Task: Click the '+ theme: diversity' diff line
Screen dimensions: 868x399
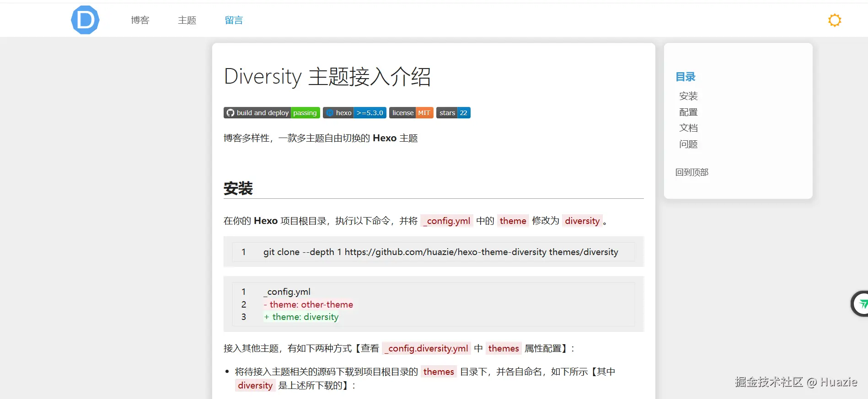Action: pyautogui.click(x=301, y=317)
